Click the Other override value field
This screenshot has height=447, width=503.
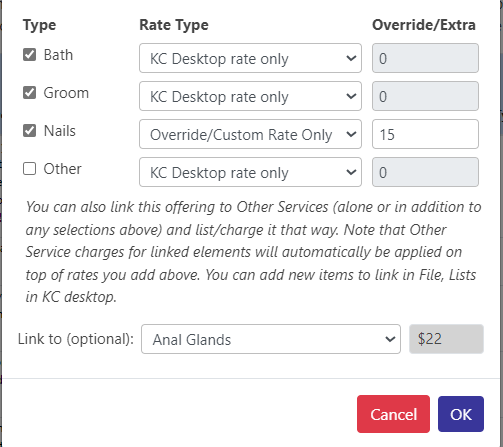(x=425, y=172)
